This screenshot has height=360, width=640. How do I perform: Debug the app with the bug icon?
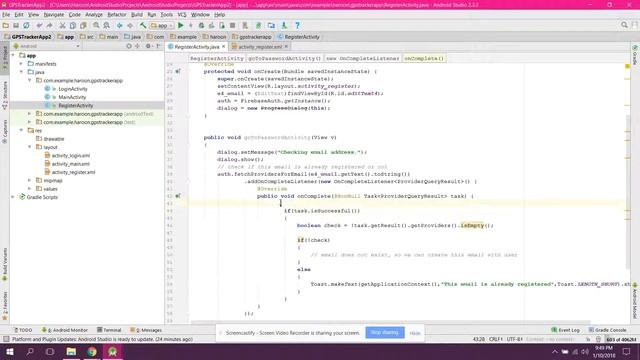pos(201,25)
